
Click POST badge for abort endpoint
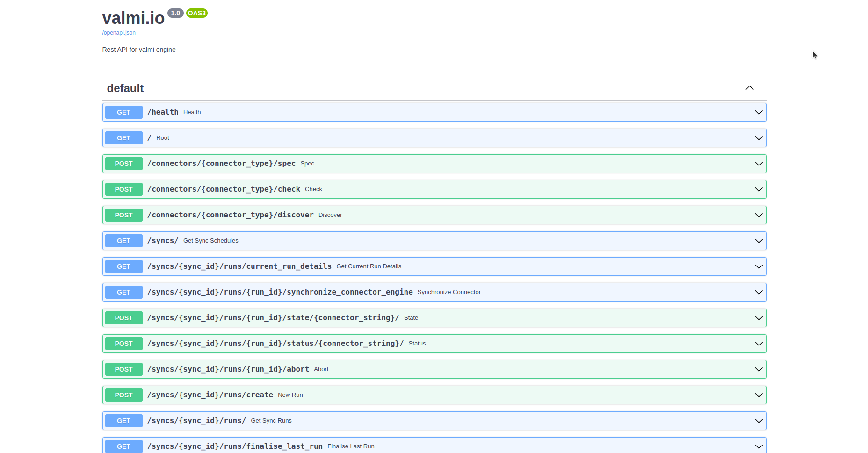coord(124,369)
